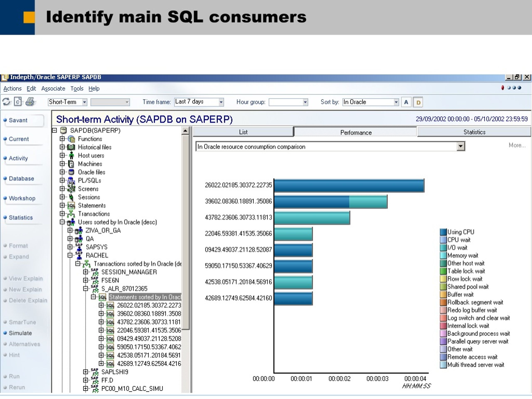Click the PL/SQLs node icon
The image size is (532, 399).
[71, 181]
